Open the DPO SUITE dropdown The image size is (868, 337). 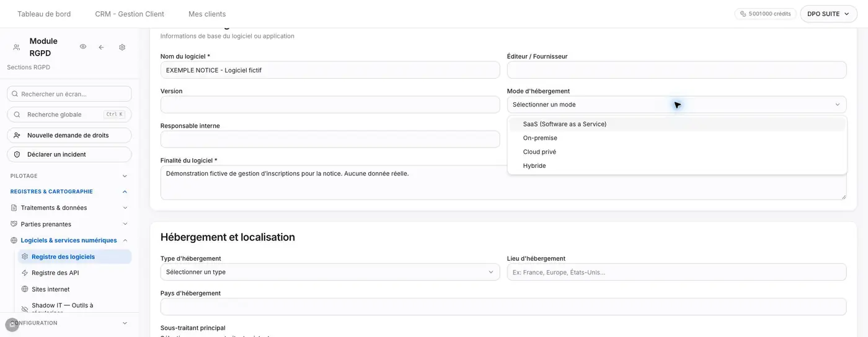(828, 14)
